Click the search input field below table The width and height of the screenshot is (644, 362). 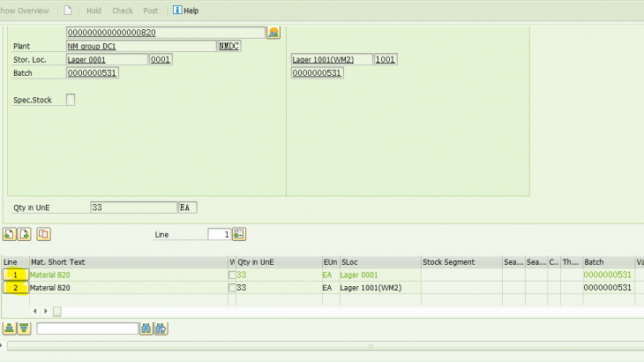point(86,328)
